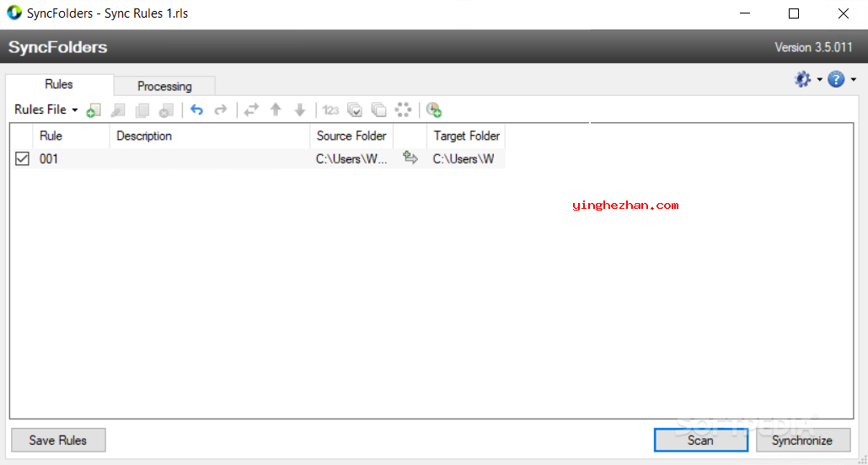Click the edit rule pencil icon

[118, 110]
